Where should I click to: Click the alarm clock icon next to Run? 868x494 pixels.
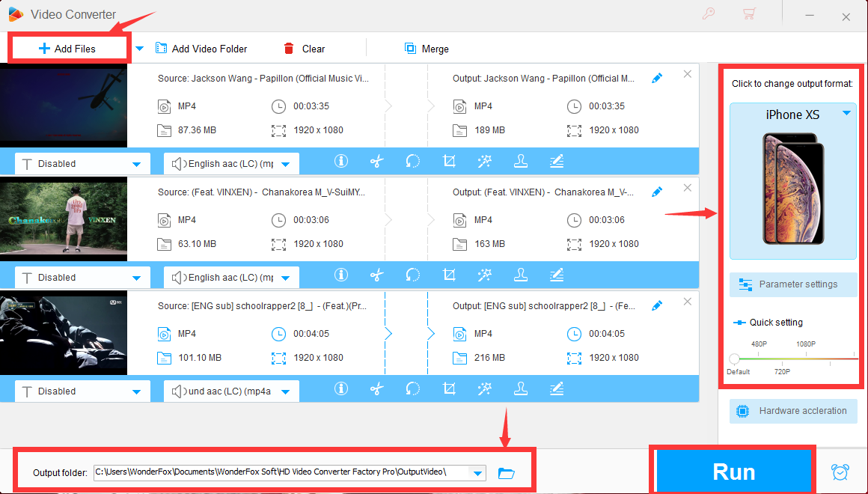840,472
